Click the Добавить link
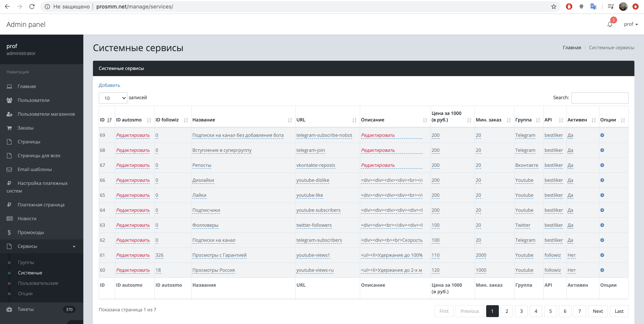The height and width of the screenshot is (324, 644). point(109,85)
